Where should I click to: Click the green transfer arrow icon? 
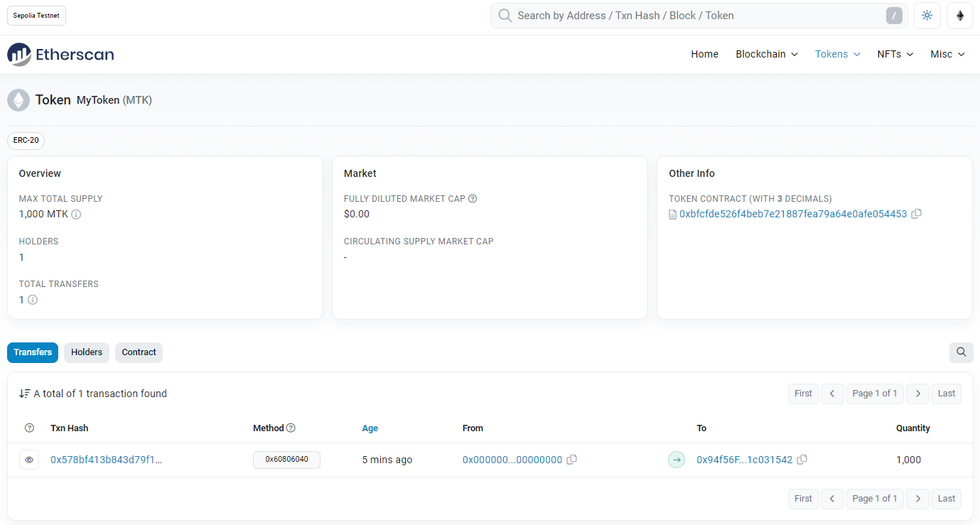(677, 460)
